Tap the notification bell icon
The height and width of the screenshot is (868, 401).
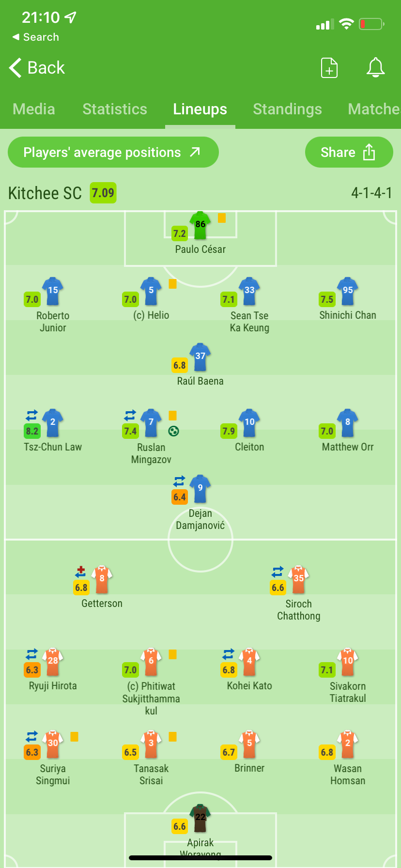coord(375,68)
